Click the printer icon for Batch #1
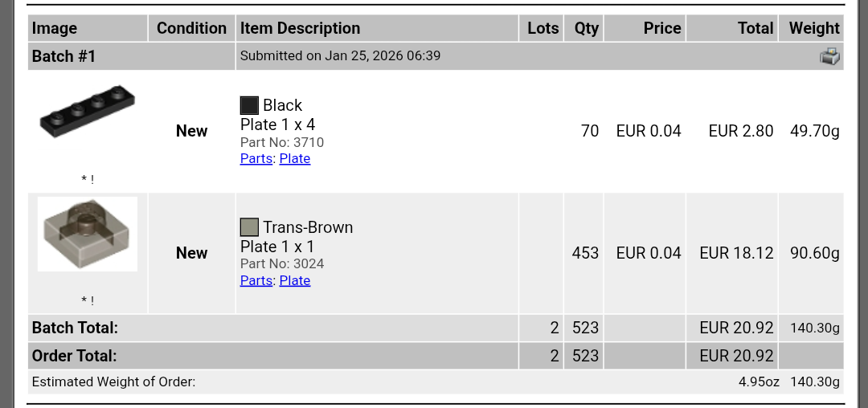This screenshot has width=868, height=408. coord(829,56)
